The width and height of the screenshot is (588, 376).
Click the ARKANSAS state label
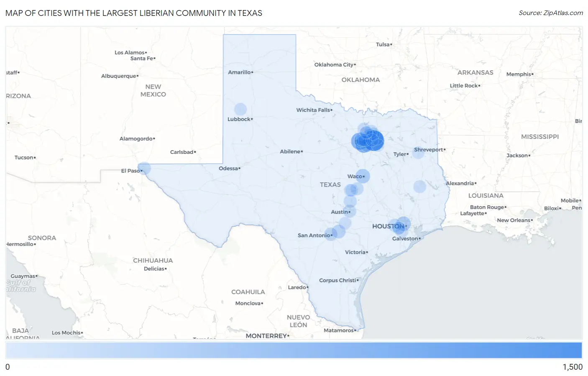(x=476, y=72)
